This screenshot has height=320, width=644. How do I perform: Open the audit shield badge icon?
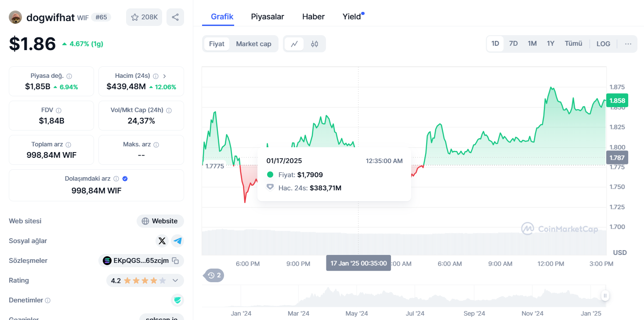pyautogui.click(x=177, y=300)
